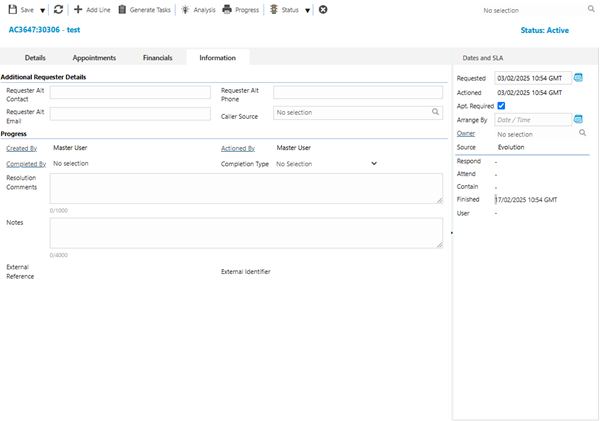Switch to the Appointments tab

(94, 58)
